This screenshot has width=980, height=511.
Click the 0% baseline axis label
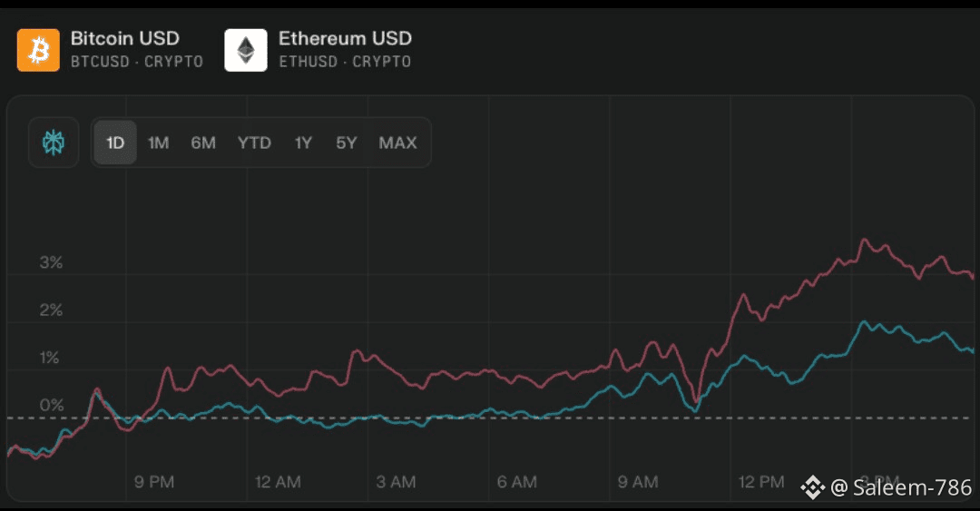[52, 405]
